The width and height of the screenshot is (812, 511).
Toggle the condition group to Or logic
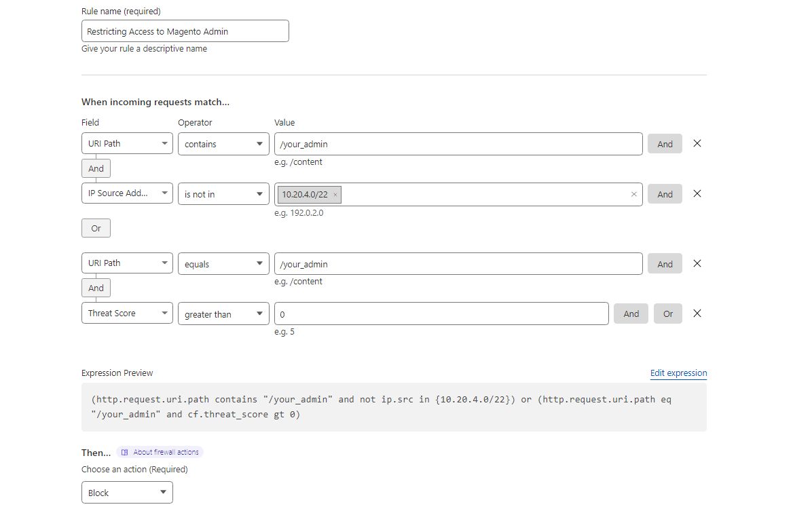click(95, 228)
